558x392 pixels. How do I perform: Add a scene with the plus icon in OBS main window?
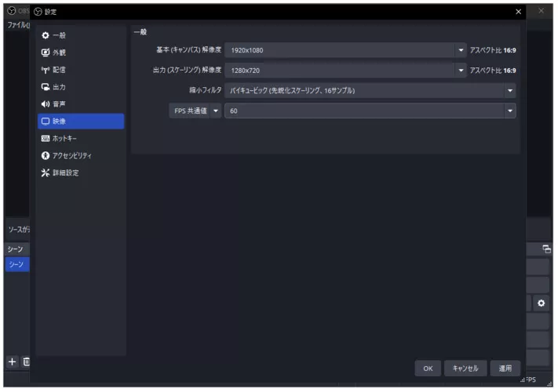[x=12, y=362]
